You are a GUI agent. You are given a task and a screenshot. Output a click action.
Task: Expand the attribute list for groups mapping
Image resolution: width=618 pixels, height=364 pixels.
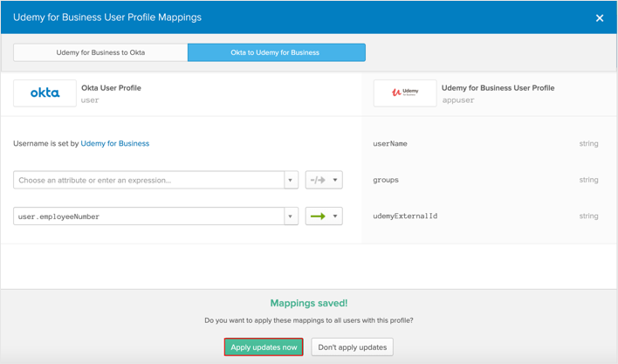(x=291, y=180)
